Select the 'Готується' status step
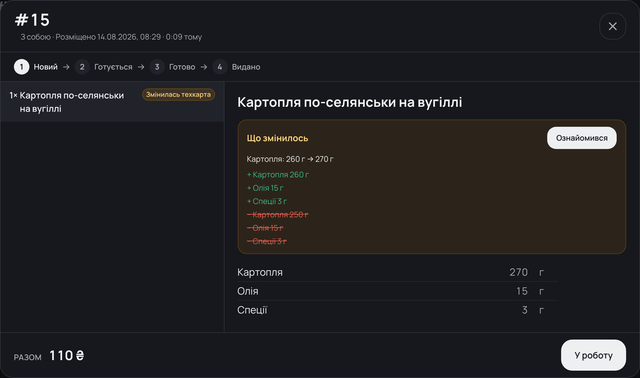 104,67
